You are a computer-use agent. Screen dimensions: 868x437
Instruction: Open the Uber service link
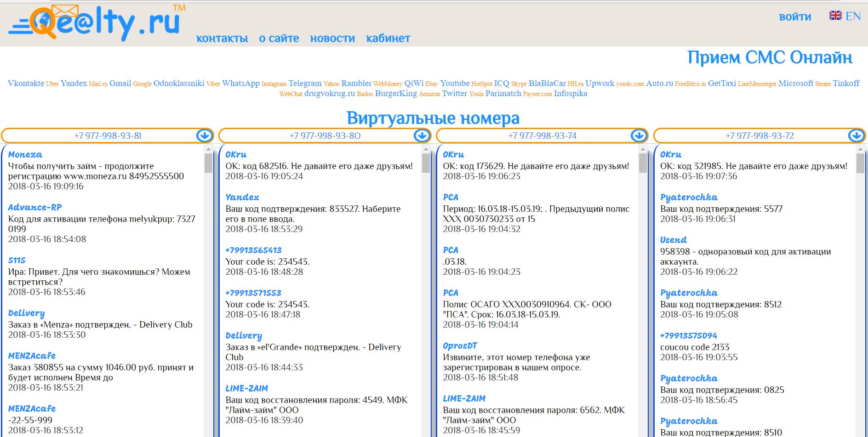[52, 84]
